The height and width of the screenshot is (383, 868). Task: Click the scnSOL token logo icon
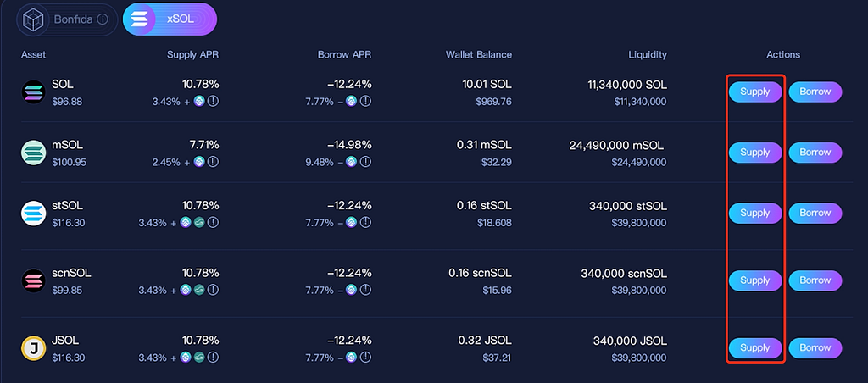[33, 280]
